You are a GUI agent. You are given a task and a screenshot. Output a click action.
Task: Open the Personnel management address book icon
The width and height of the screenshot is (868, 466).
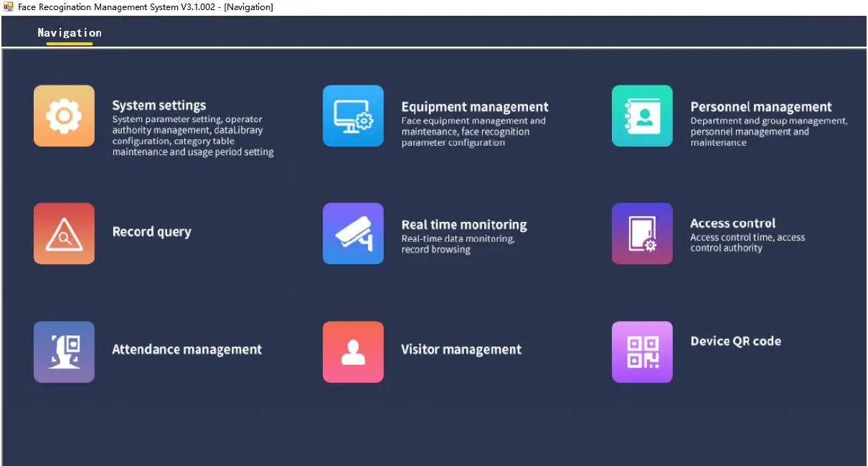[x=642, y=116]
